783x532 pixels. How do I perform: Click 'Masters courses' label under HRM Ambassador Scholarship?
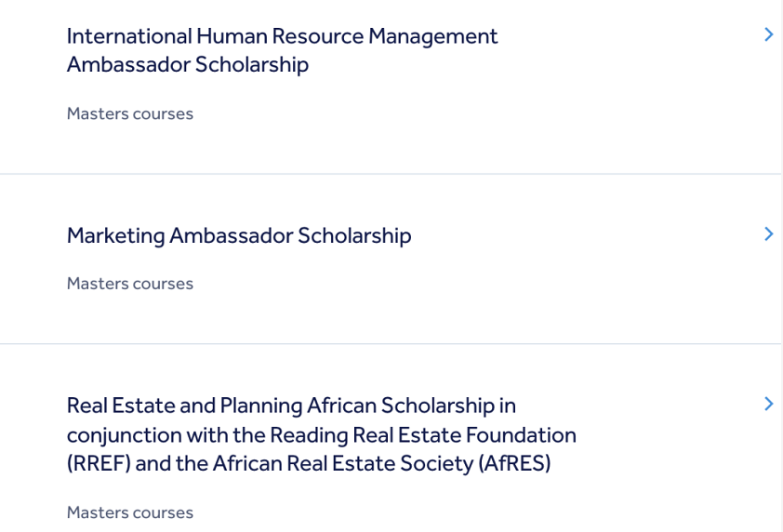pos(130,113)
